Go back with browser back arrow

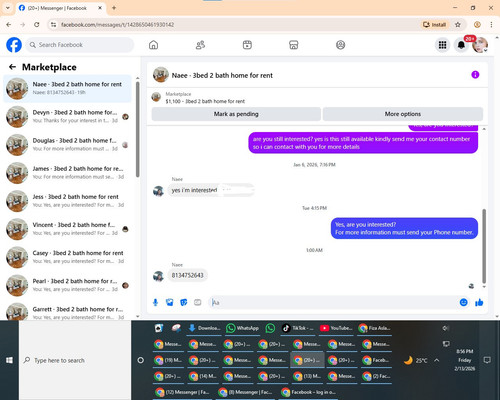pyautogui.click(x=9, y=24)
